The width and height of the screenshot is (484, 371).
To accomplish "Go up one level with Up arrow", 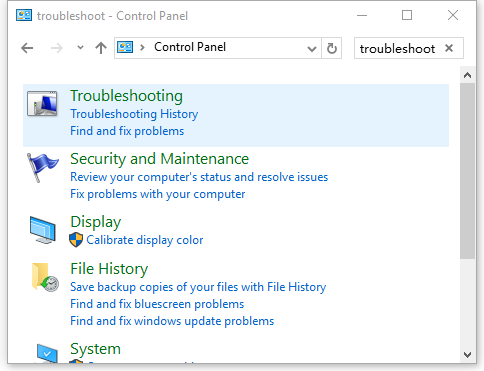I will 101,48.
